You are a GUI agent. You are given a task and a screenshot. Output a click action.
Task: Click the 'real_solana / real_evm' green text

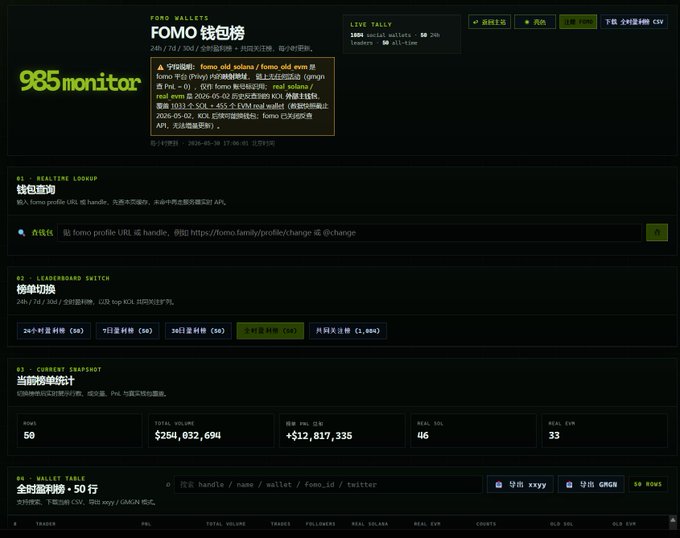point(235,91)
